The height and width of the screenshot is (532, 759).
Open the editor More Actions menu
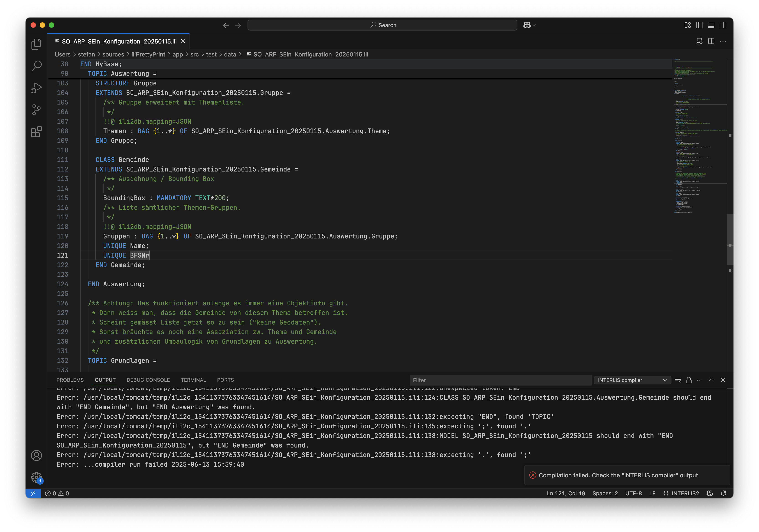(x=723, y=41)
